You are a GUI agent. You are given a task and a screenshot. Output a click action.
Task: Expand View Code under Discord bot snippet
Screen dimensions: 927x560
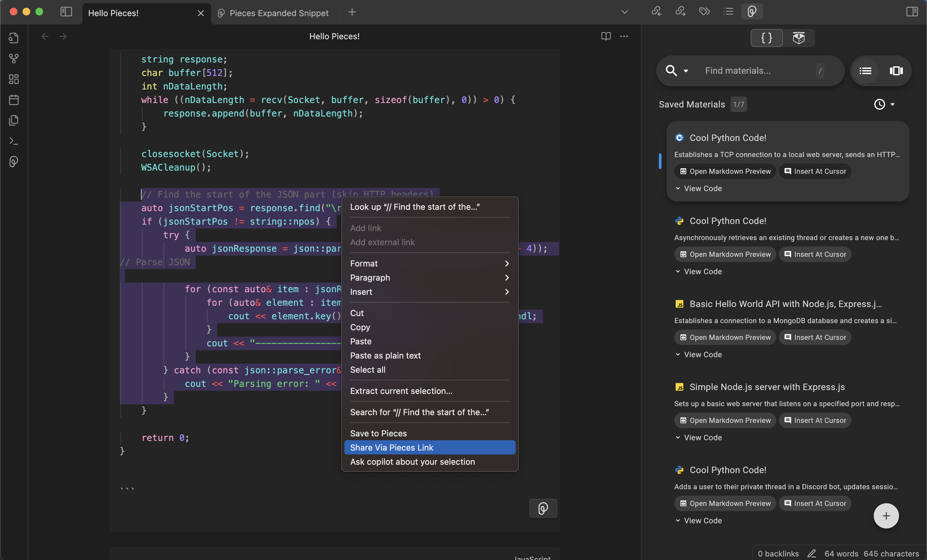point(699,521)
